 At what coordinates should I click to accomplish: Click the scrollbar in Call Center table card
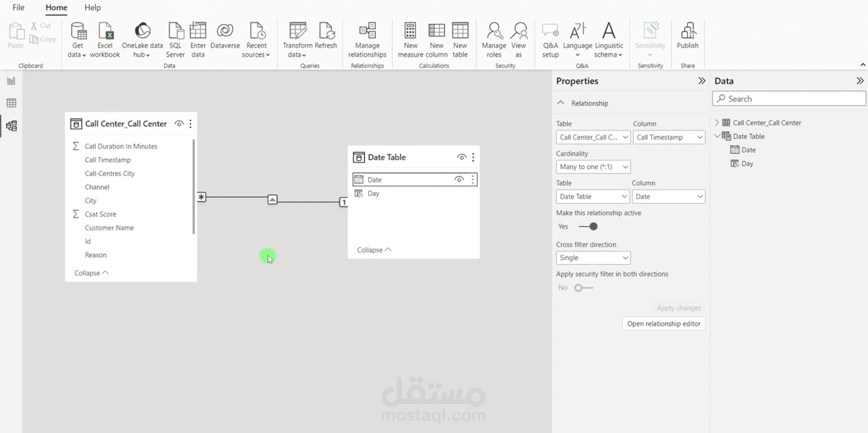click(194, 186)
